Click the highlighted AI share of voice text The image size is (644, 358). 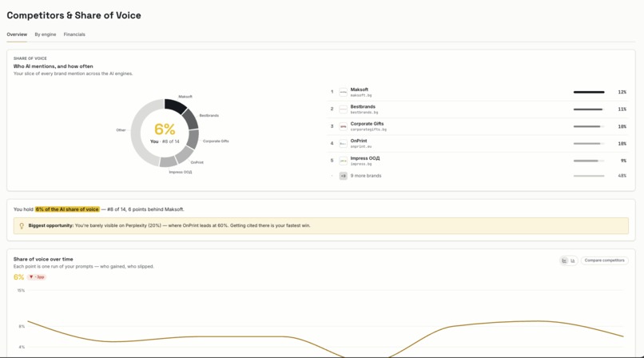(67, 209)
